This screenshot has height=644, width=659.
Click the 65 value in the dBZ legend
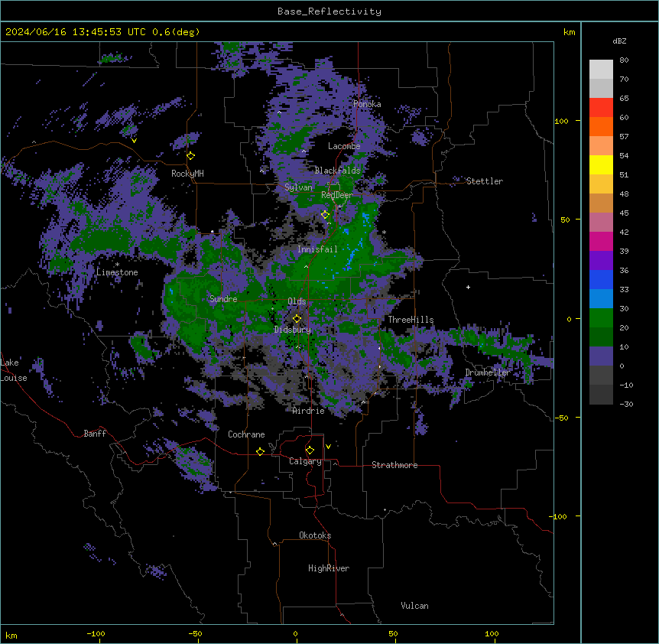(624, 99)
